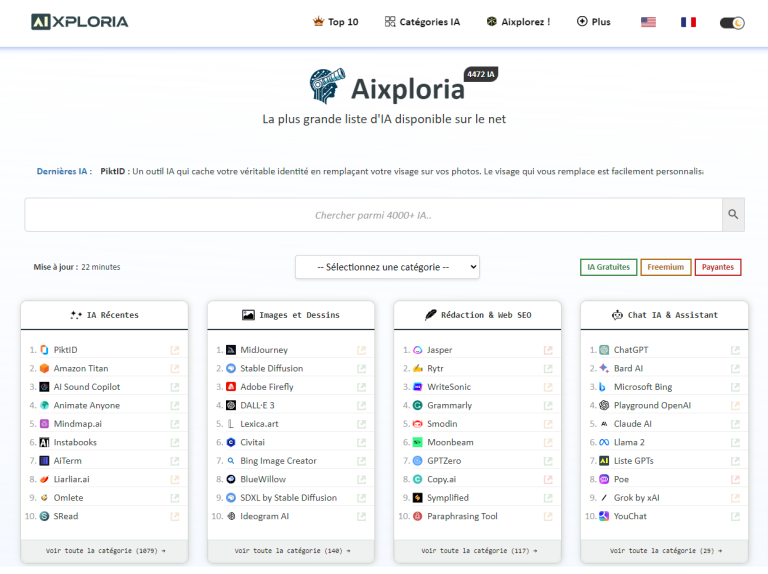Screen dimensions: 768x574
Task: Click the external link icon next to BlueWillow
Action: 361,479
